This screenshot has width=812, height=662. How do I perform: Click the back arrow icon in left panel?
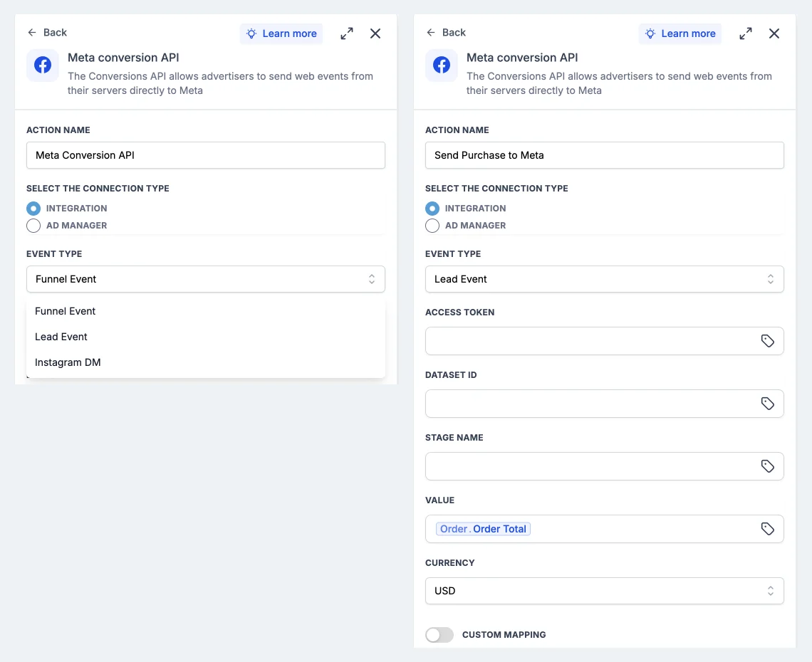[x=32, y=33]
